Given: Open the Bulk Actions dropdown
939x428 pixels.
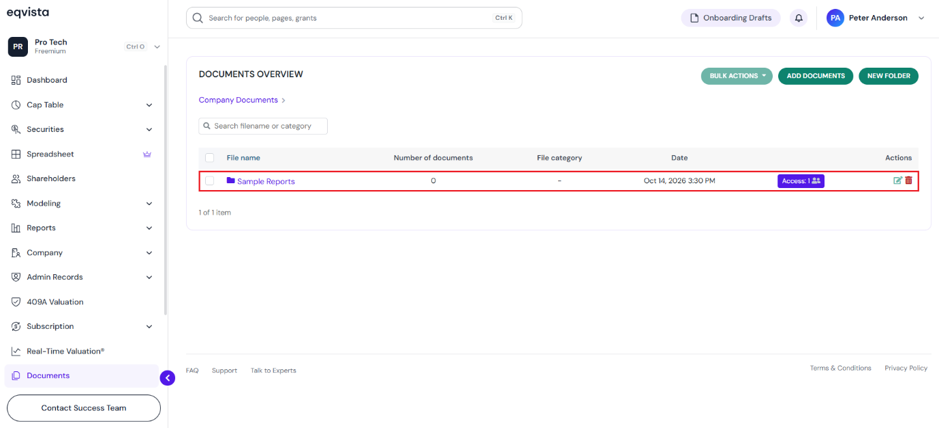Looking at the screenshot, I should (737, 76).
